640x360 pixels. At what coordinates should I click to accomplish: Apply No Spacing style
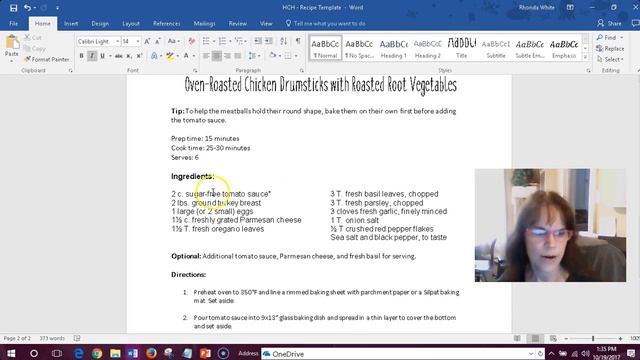359,48
